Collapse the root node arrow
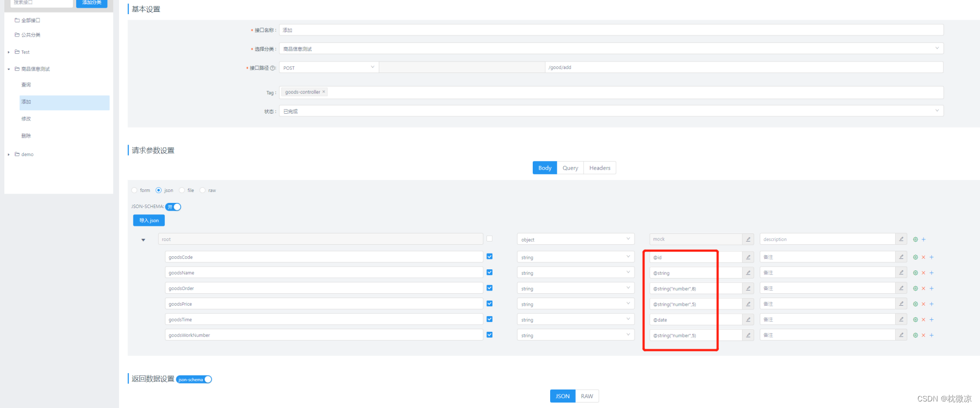The image size is (980, 408). coord(143,240)
